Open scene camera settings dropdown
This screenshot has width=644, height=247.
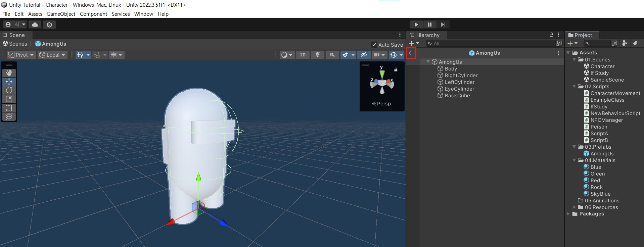379,55
